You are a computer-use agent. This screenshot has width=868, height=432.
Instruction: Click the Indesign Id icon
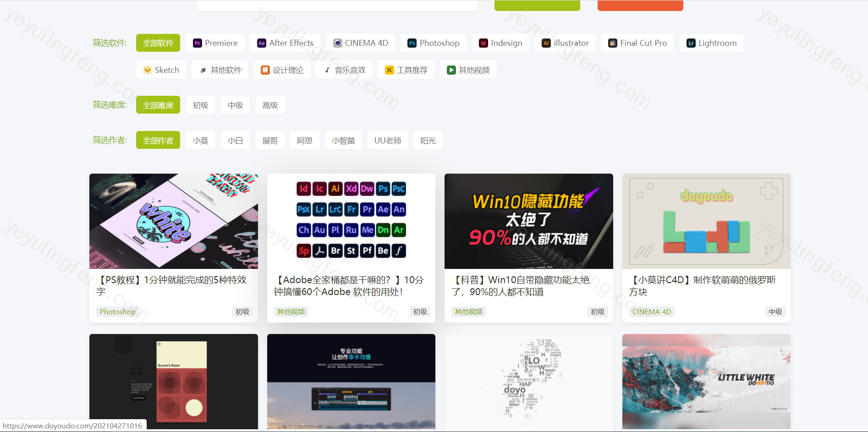click(x=483, y=43)
